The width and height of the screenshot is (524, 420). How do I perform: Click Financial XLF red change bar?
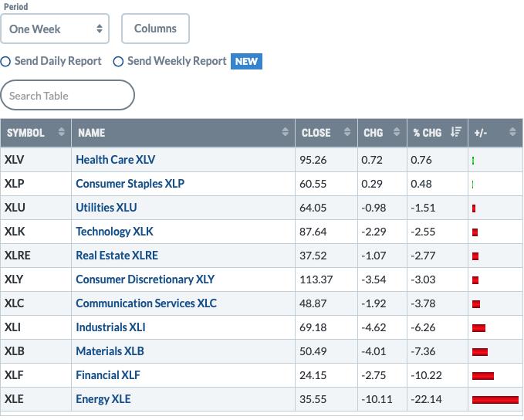click(x=483, y=376)
